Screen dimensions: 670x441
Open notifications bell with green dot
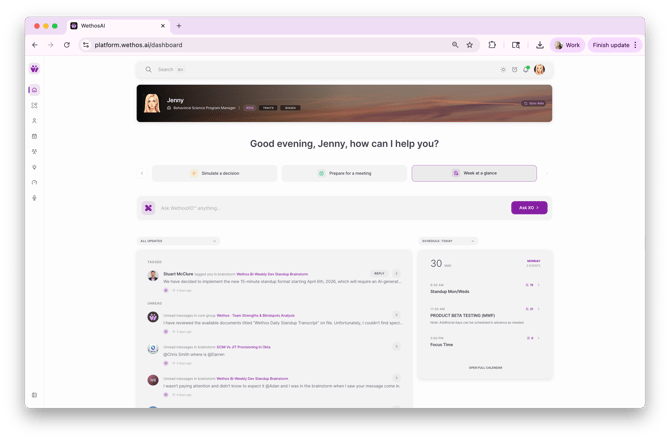(526, 69)
